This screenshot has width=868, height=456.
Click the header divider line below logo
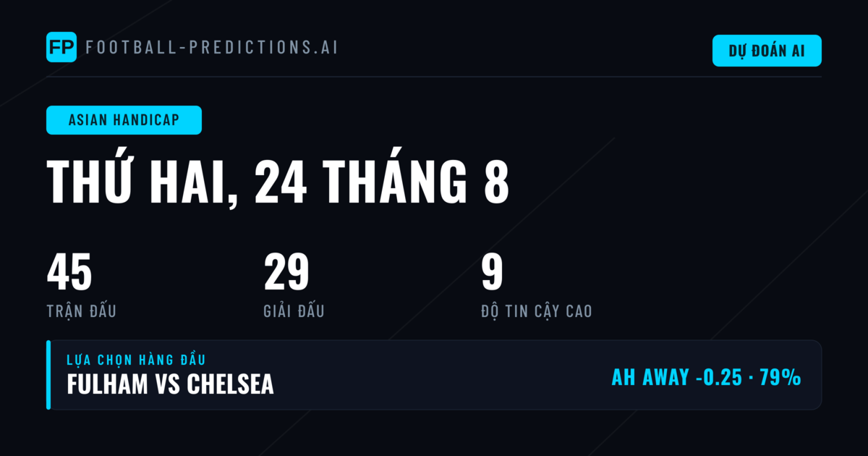coord(434,77)
